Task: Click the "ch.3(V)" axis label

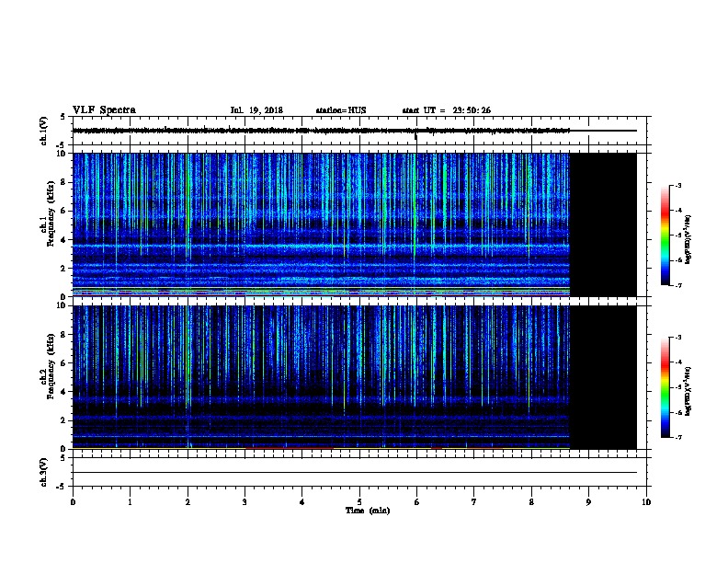Action: (44, 472)
